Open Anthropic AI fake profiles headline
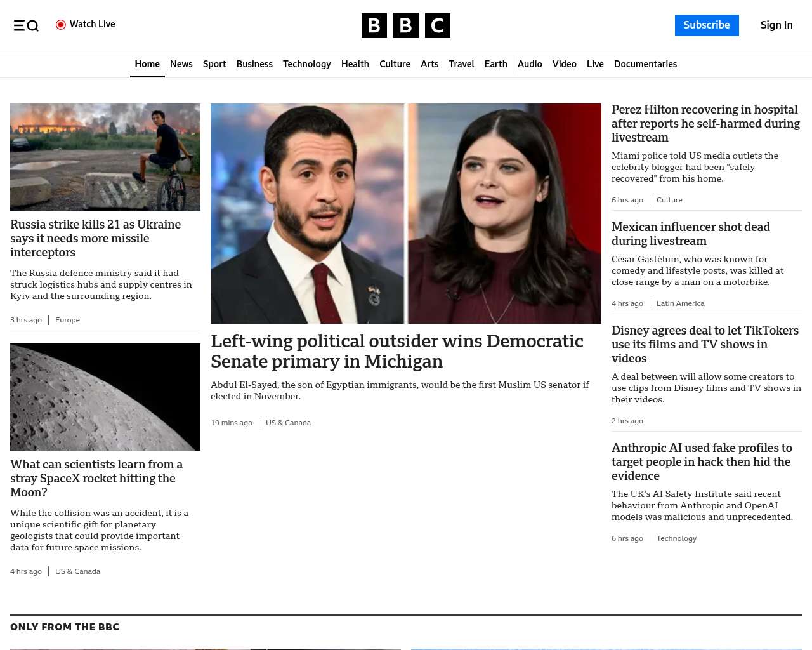The image size is (812, 650). click(x=702, y=462)
